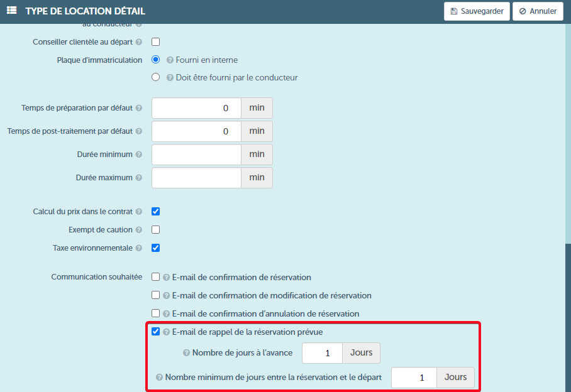Disable the "Taxe environnementale" checkbox
The width and height of the screenshot is (571, 392).
[155, 248]
